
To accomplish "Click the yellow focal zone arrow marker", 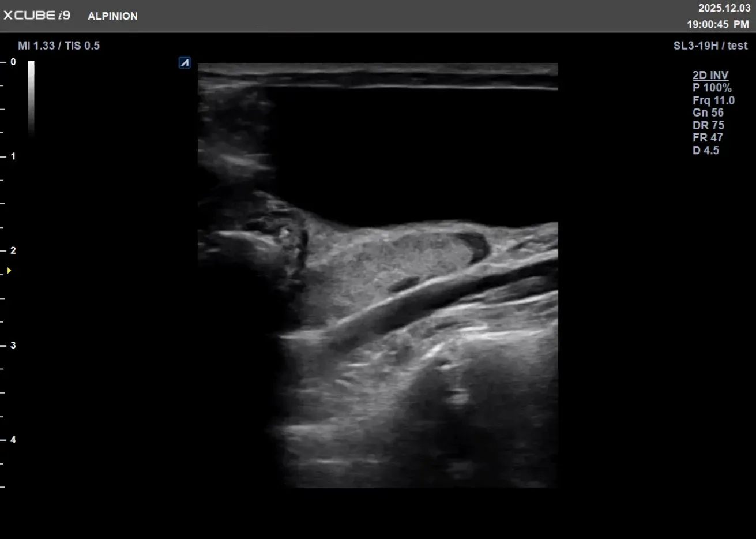I will pyautogui.click(x=9, y=270).
